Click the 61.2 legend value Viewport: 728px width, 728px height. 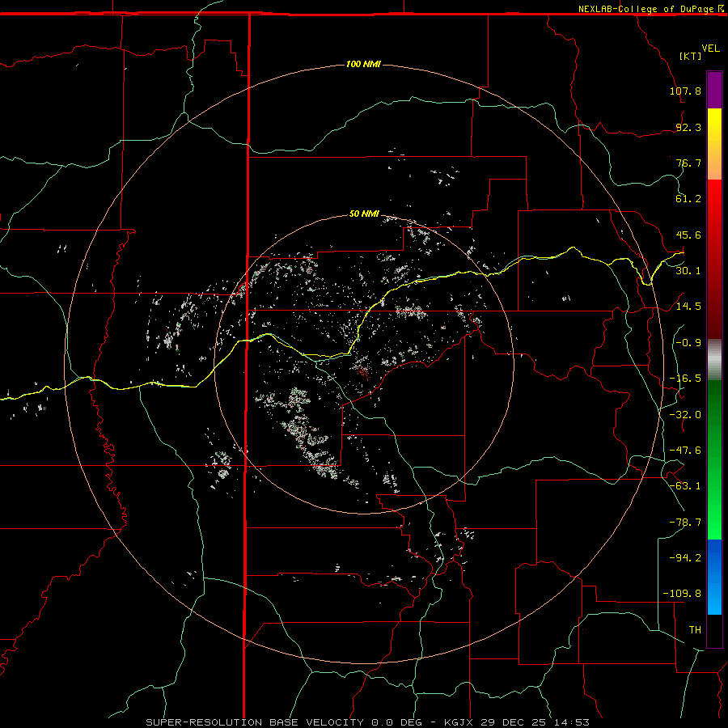688,199
